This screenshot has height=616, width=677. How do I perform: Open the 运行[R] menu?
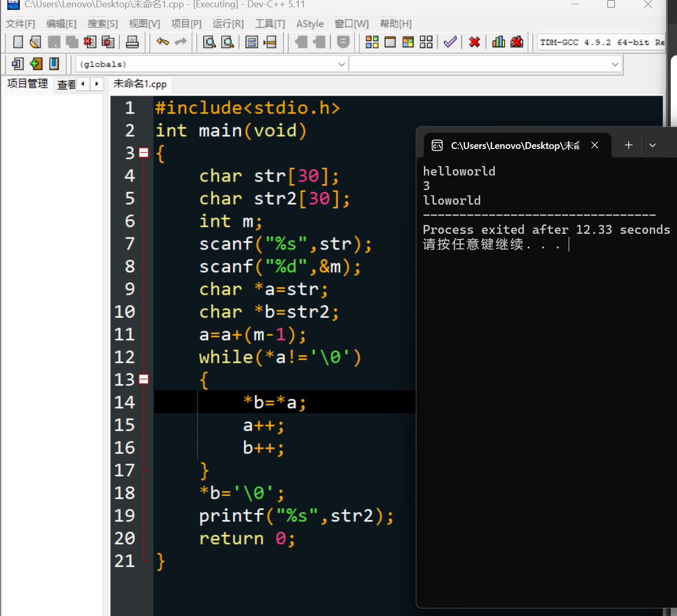pos(228,24)
